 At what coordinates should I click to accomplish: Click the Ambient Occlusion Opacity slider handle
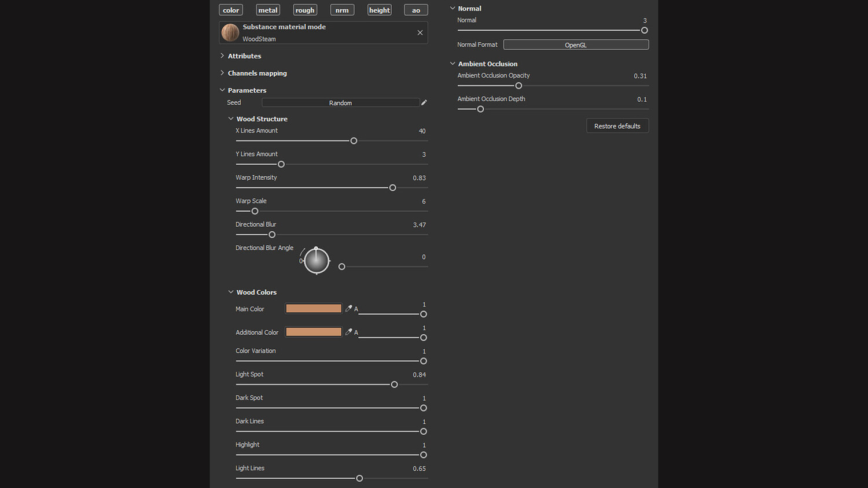coord(518,86)
